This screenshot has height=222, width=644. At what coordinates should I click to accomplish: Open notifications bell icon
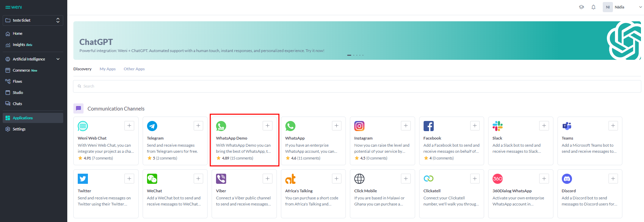click(x=593, y=7)
